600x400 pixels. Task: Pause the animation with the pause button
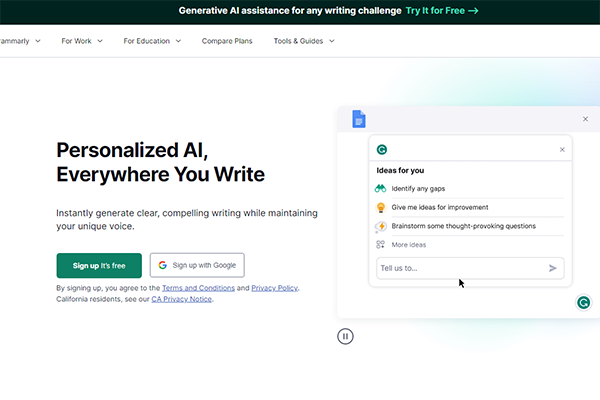pyautogui.click(x=345, y=336)
